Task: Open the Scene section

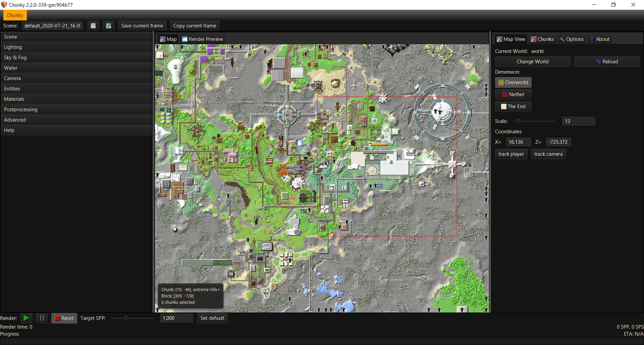Action: 76,37
